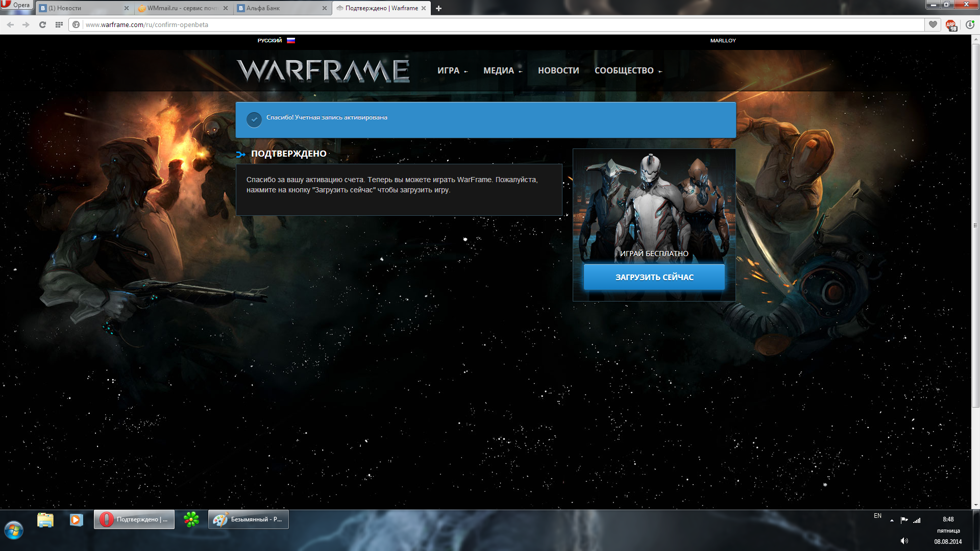Click the ПОДТВЕРЖДЕНО heading
Image resolution: width=980 pixels, height=551 pixels.
point(288,154)
